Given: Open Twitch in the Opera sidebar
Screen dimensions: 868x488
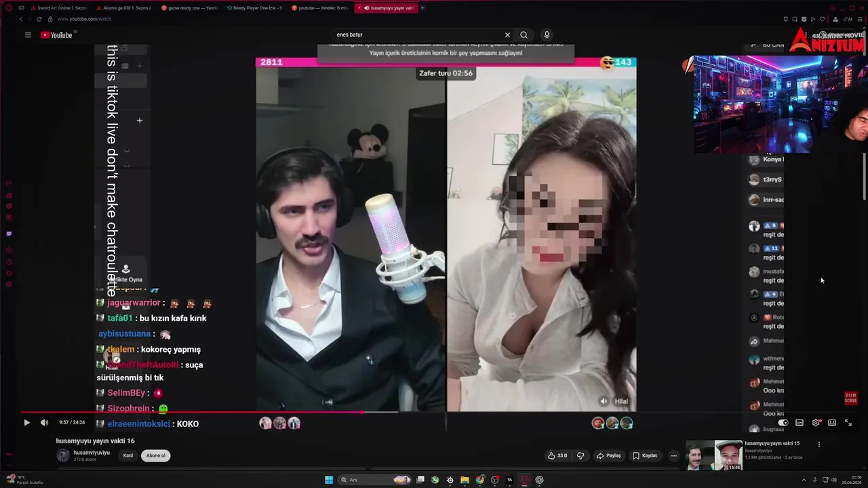Looking at the screenshot, I should pyautogui.click(x=9, y=234).
